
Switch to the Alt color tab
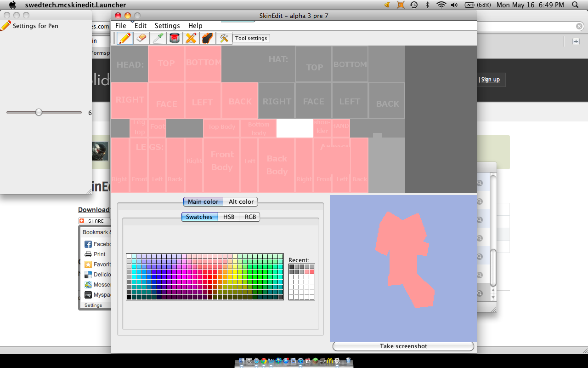[241, 201]
